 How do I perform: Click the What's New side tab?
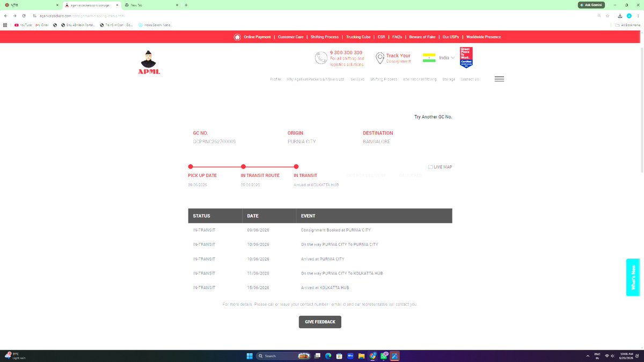(633, 277)
